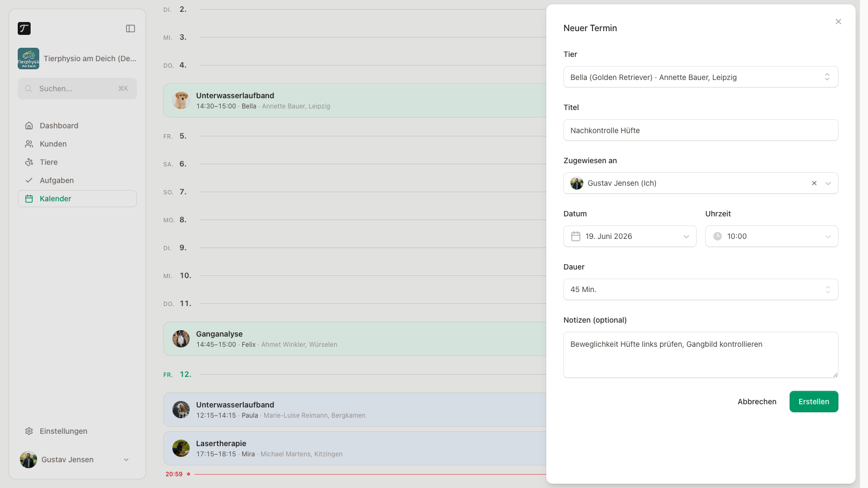The width and height of the screenshot is (868, 488).
Task: Click the Erstellen button
Action: pyautogui.click(x=814, y=402)
